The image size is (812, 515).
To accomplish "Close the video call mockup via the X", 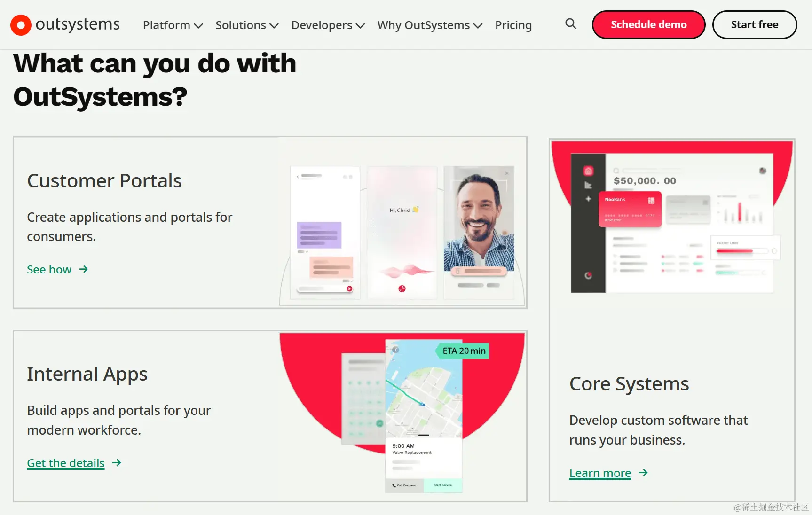I will 507,173.
